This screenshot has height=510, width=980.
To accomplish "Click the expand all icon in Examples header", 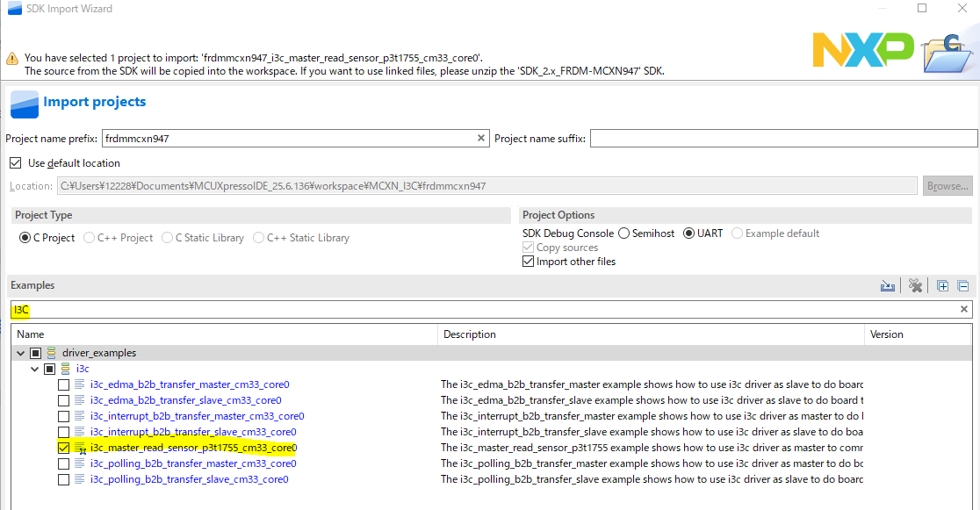I will [x=942, y=286].
